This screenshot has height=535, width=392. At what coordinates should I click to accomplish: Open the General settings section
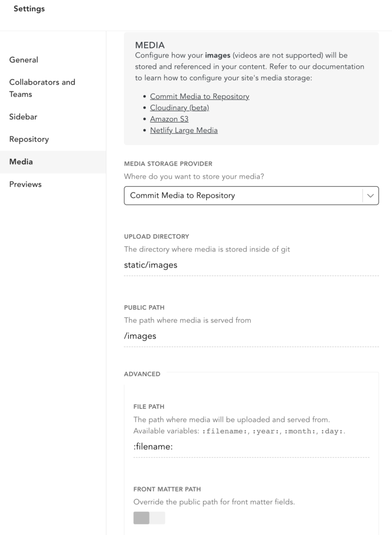click(x=23, y=60)
